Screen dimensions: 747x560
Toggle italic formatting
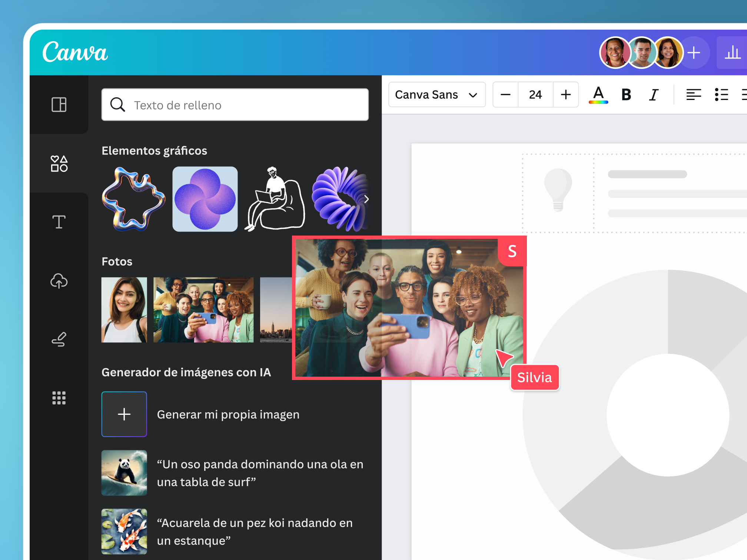coord(653,95)
